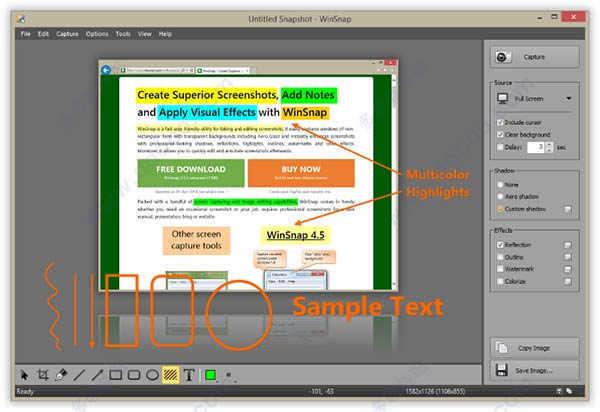Select the Arrow line tool
The image size is (600, 412).
point(97,375)
